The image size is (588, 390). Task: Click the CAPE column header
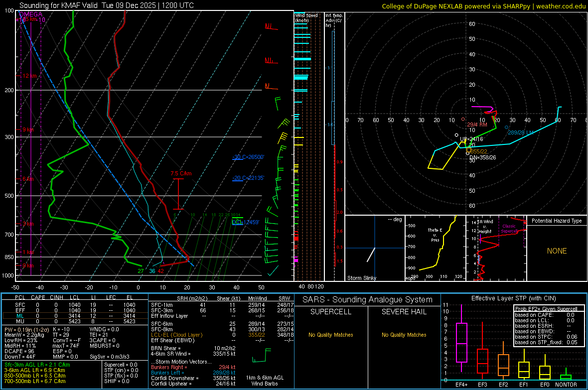(38, 297)
